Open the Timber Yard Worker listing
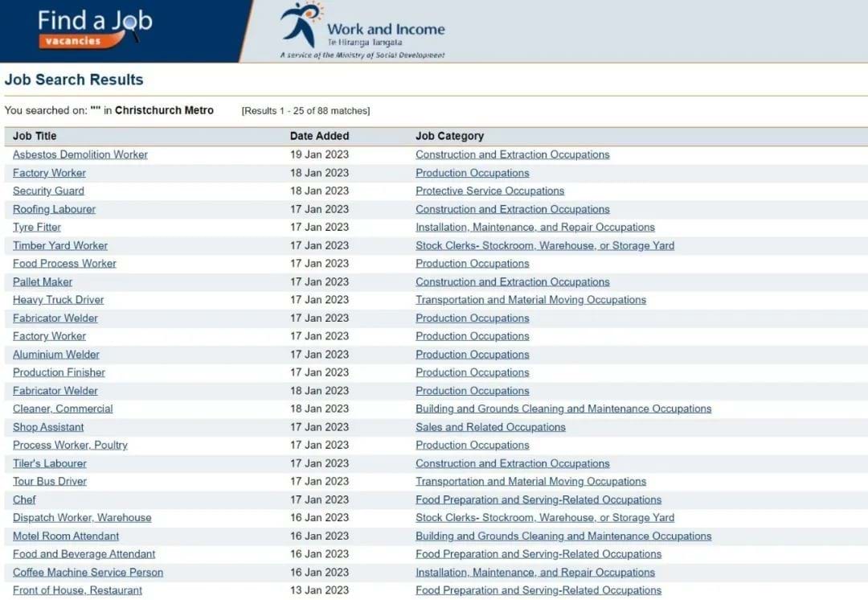The image size is (868, 600). tap(60, 245)
